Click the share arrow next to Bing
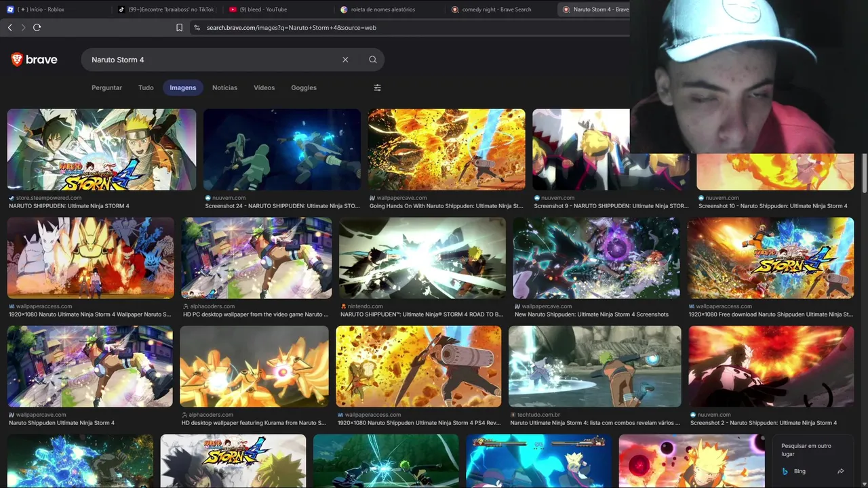Viewport: 868px width, 488px height. click(x=841, y=471)
